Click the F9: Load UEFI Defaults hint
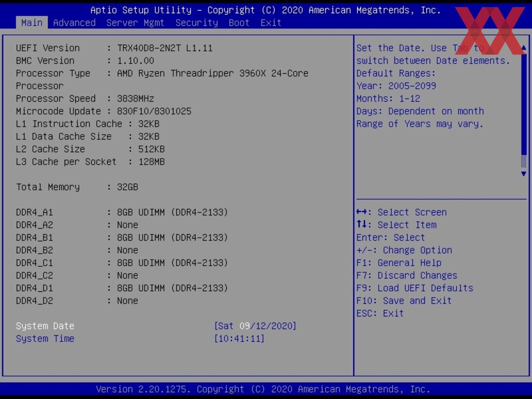Viewport: 532px width, 399px height. (415, 288)
